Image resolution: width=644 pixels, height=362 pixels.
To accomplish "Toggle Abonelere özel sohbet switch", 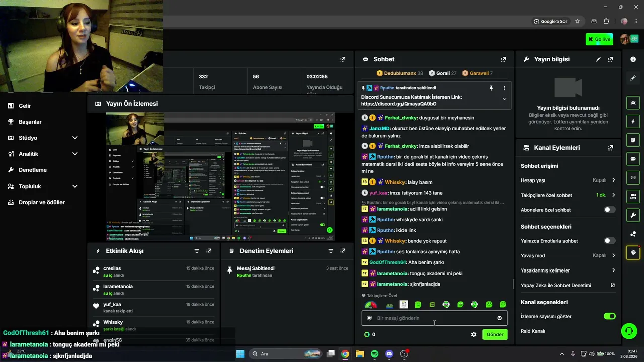I will coord(609,210).
